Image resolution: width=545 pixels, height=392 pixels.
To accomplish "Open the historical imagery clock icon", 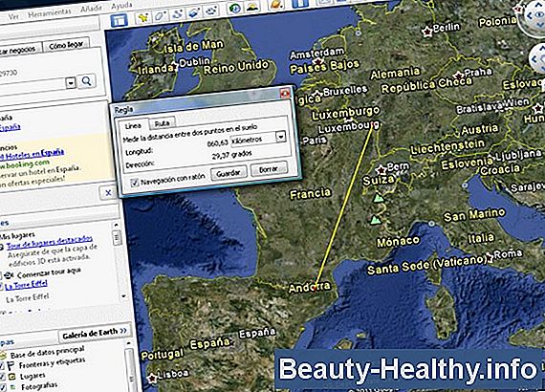I will coord(235,9).
